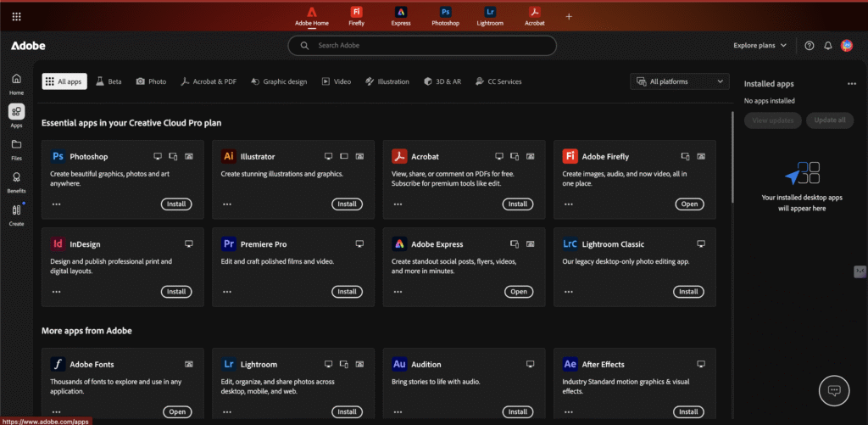Image resolution: width=868 pixels, height=425 pixels.
Task: Expand the Explore plans dropdown
Action: pos(759,46)
